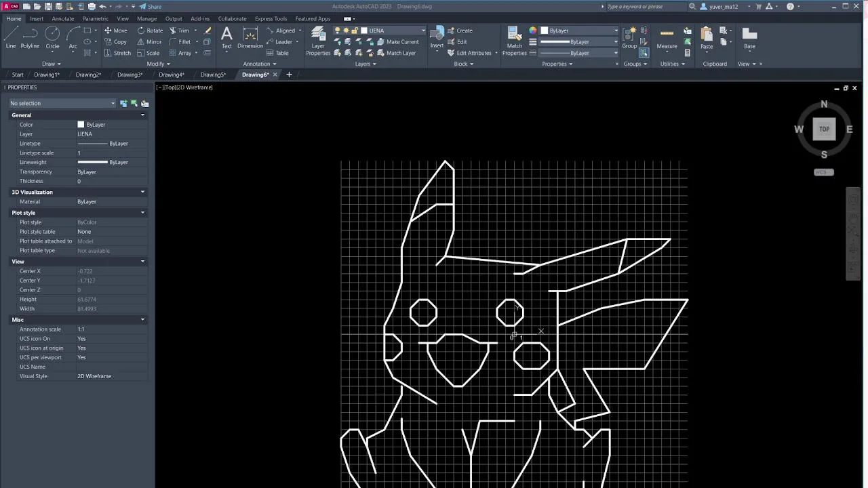Click the Match Properties tool
This screenshot has height=488, width=868.
[515, 41]
